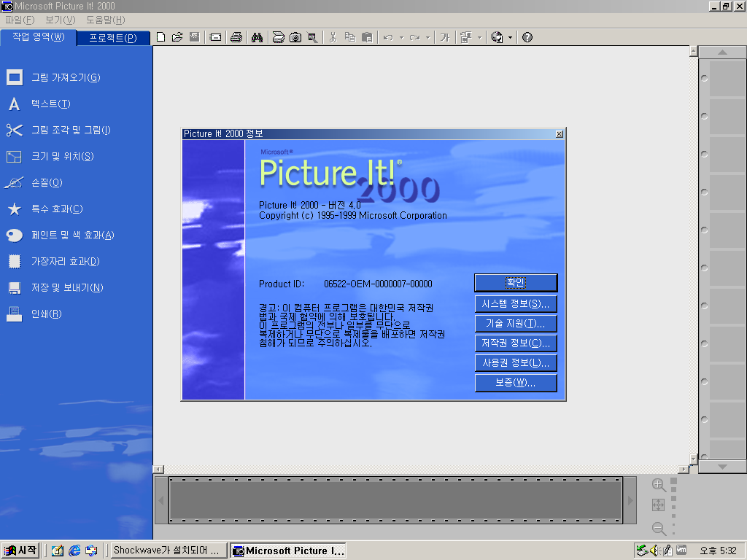Select the 텍스트(T) task
This screenshot has height=560, width=747.
coord(38,104)
